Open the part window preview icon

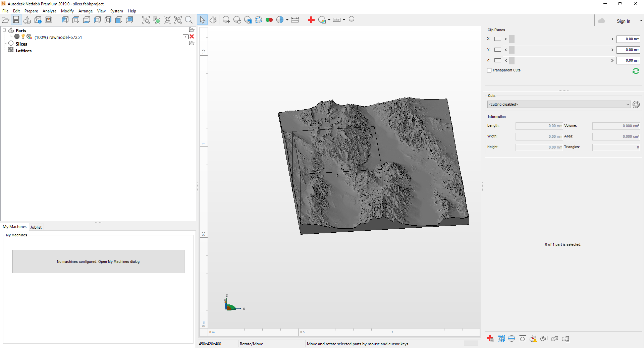pyautogui.click(x=523, y=339)
